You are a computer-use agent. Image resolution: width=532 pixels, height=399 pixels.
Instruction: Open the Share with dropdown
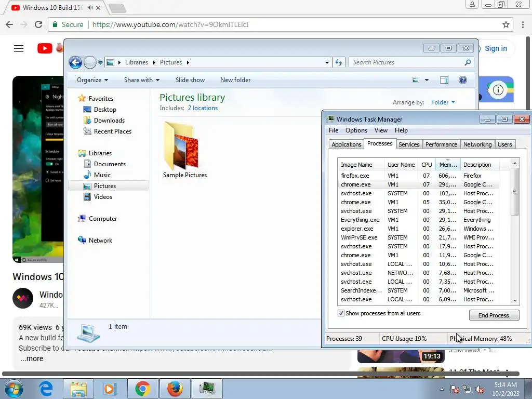(142, 80)
